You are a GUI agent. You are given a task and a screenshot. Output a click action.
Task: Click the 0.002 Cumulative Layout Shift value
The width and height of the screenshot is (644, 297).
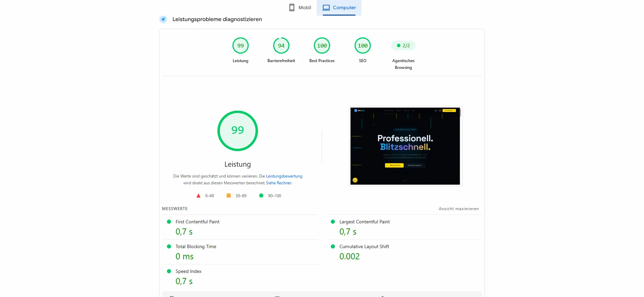coord(349,257)
